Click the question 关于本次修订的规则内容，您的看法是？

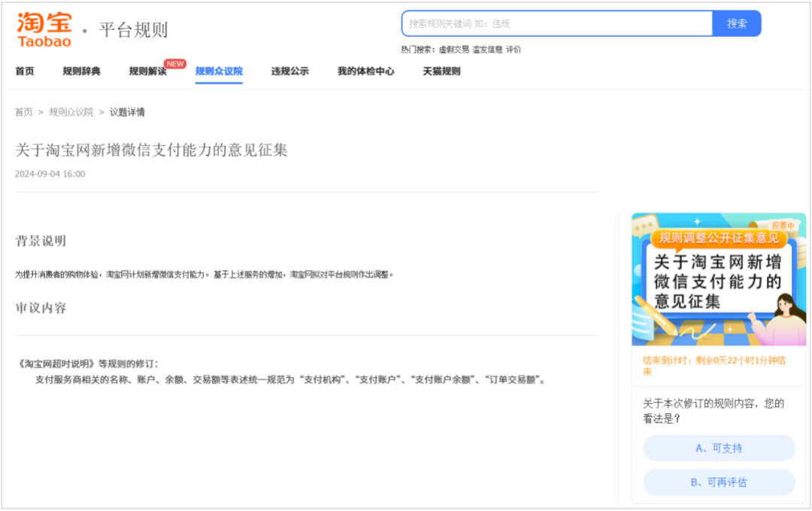click(714, 410)
